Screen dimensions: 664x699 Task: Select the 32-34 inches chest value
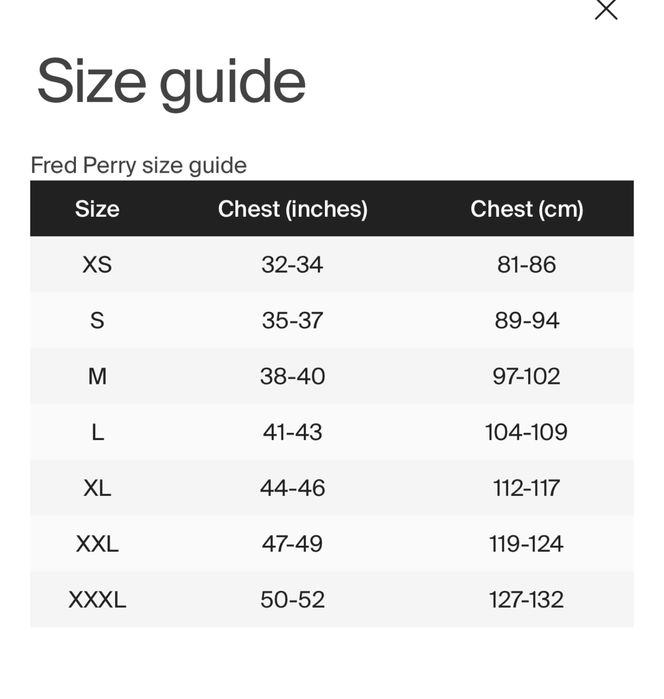(x=293, y=264)
